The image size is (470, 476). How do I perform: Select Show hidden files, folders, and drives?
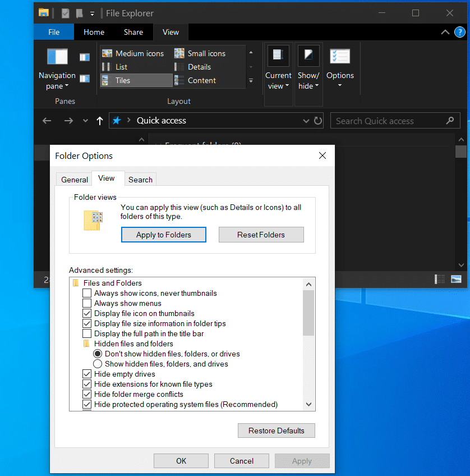98,364
